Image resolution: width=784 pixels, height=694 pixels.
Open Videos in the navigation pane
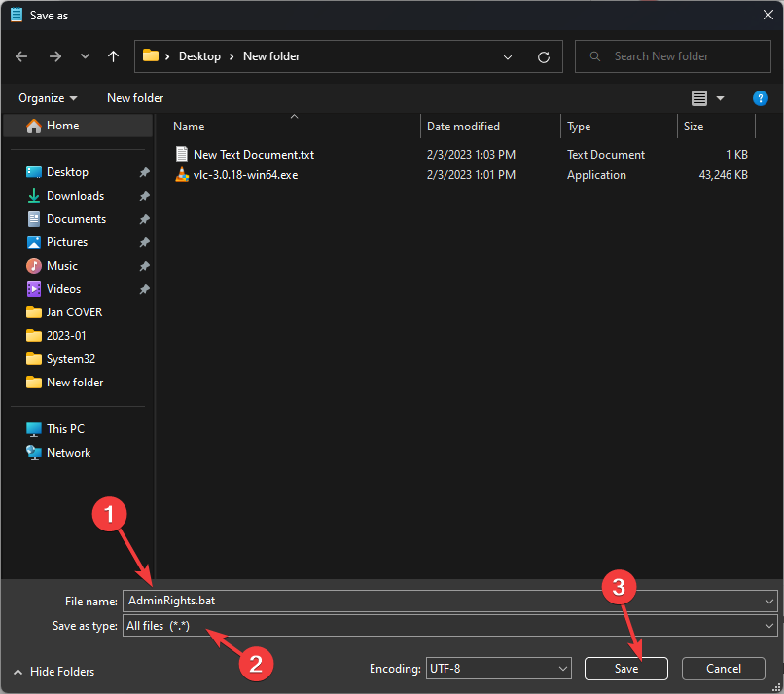click(63, 289)
